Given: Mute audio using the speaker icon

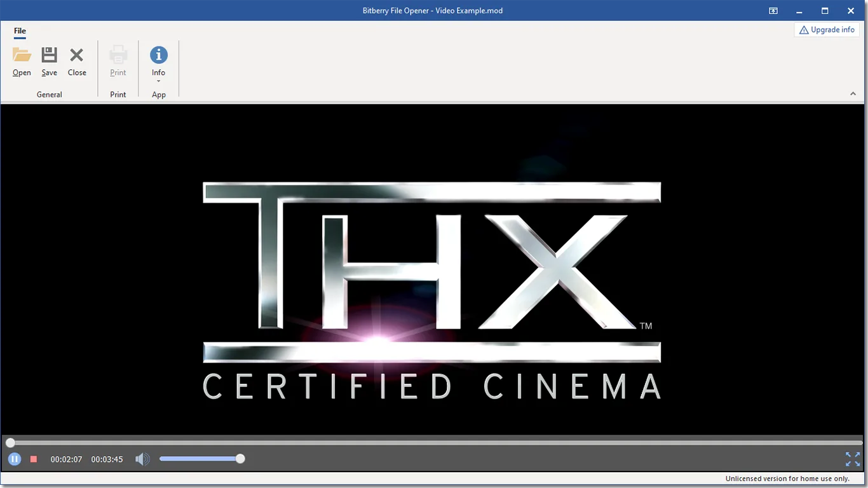Looking at the screenshot, I should coord(142,459).
